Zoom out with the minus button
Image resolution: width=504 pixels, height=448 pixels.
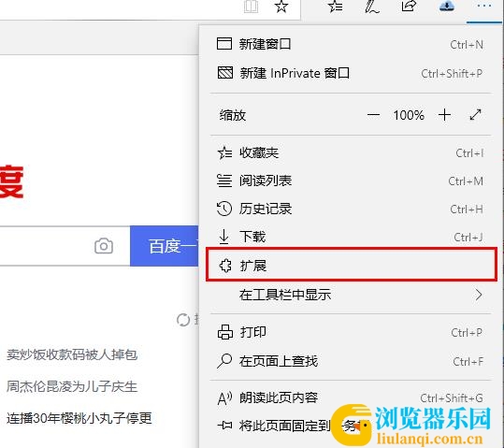[x=373, y=115]
